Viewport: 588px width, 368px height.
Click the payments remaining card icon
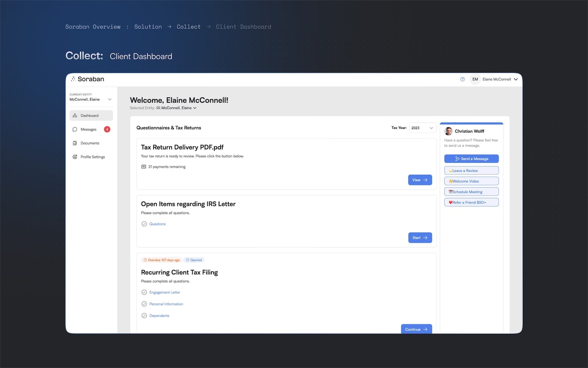click(x=144, y=167)
